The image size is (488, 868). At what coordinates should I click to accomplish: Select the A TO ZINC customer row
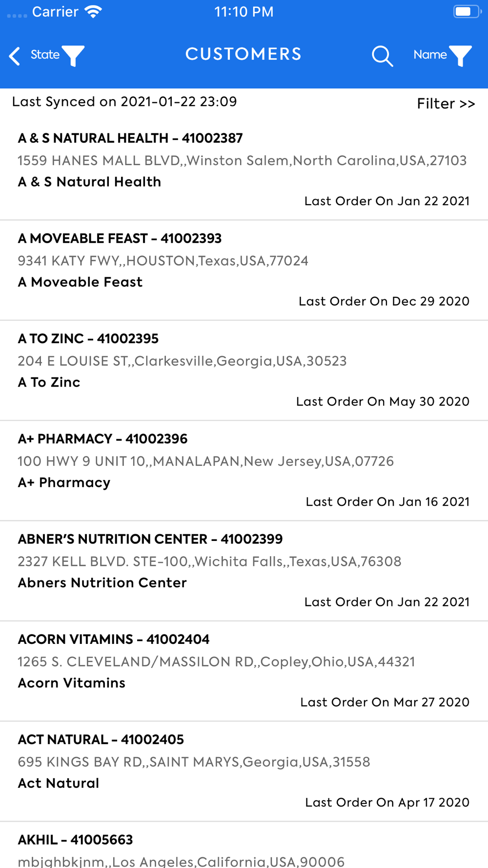pos(244,371)
